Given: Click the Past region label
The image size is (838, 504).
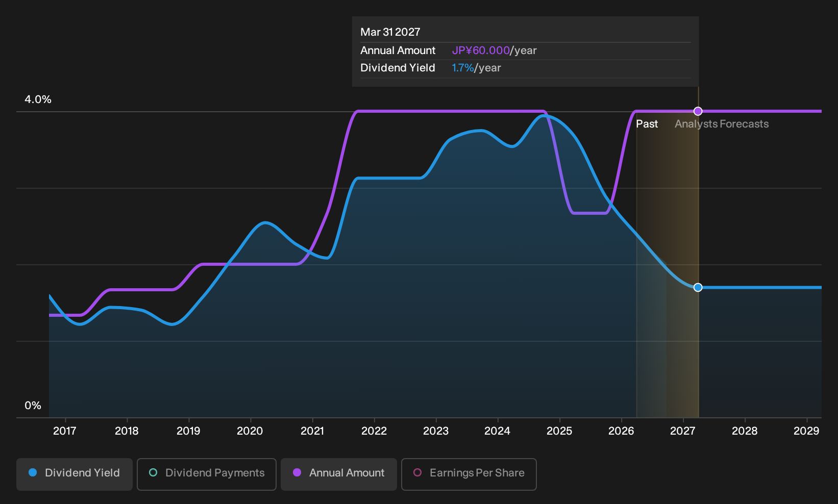Looking at the screenshot, I should [647, 124].
